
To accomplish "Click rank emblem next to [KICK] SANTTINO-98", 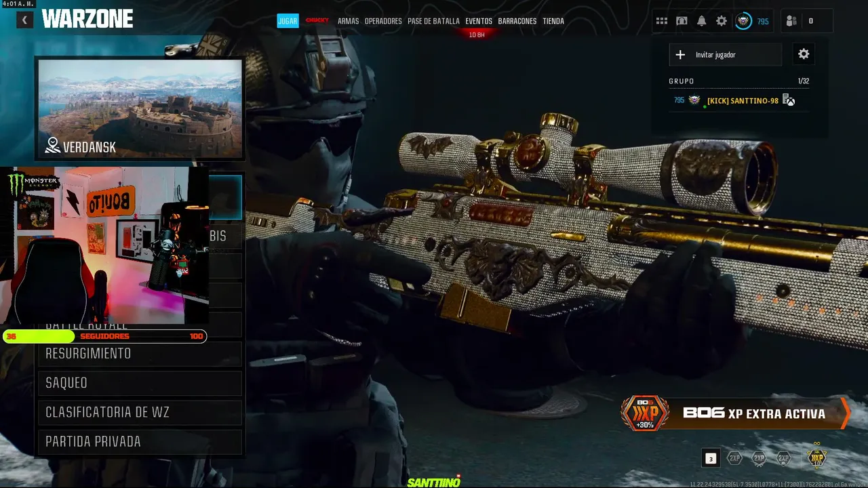I will [694, 100].
